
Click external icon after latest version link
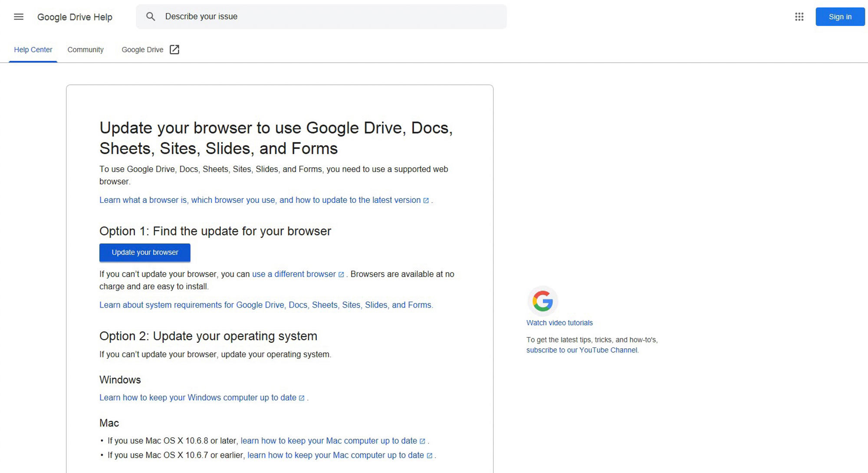426,201
